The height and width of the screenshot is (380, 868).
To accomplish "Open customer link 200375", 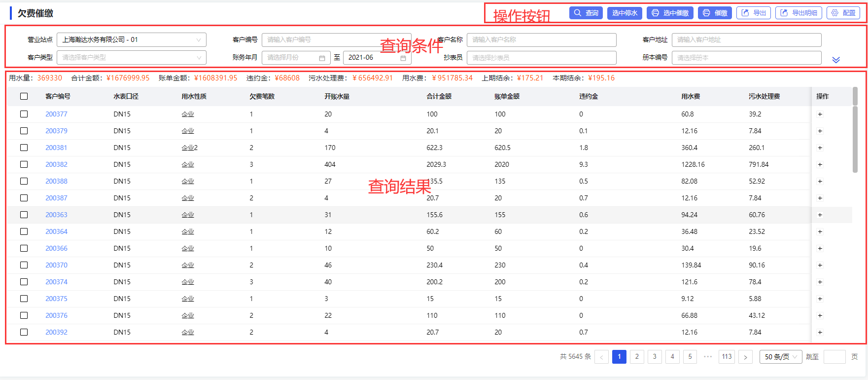I will 56,299.
